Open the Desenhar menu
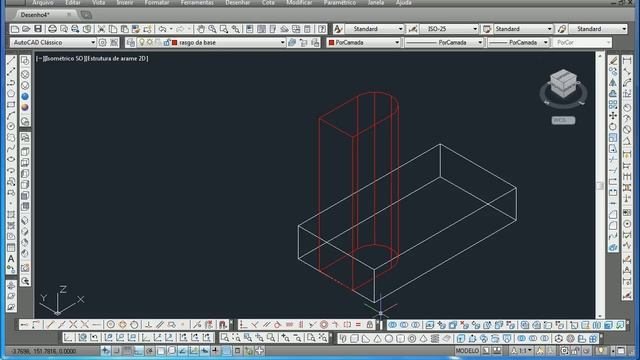The image size is (640, 360). pyautogui.click(x=238, y=2)
